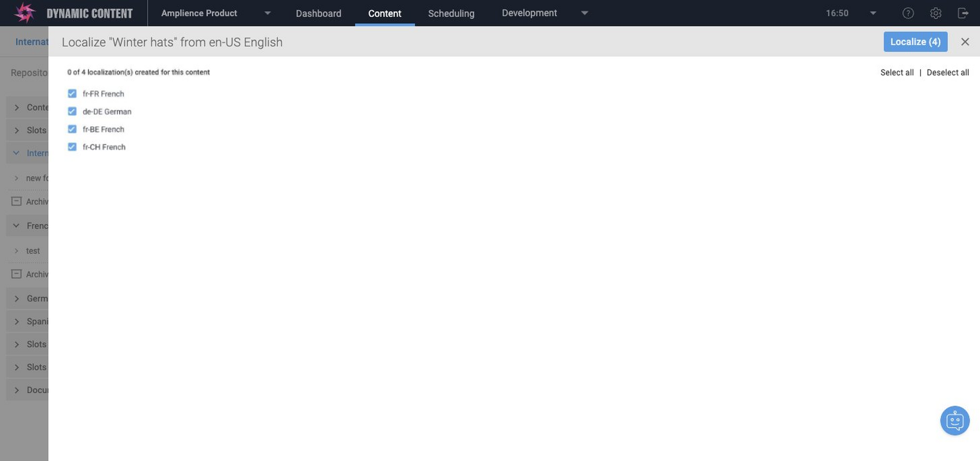
Task: Expand the Conte... repository row
Action: 27,107
